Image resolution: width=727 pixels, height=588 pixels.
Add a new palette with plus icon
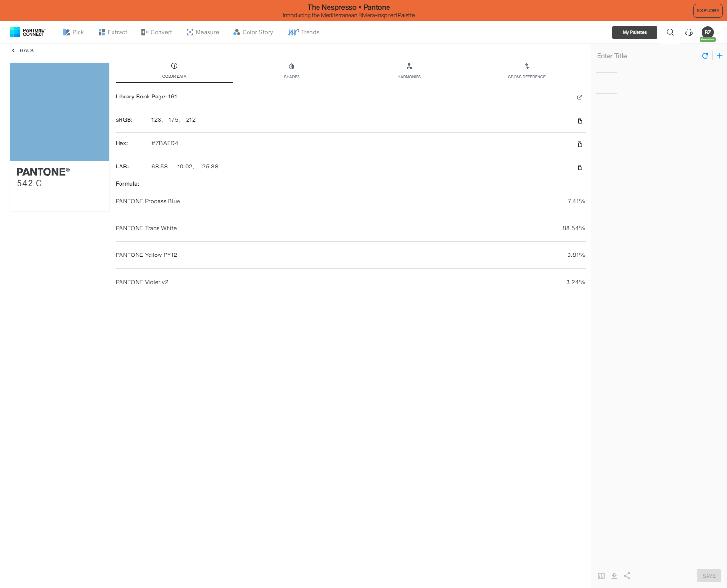tap(719, 56)
